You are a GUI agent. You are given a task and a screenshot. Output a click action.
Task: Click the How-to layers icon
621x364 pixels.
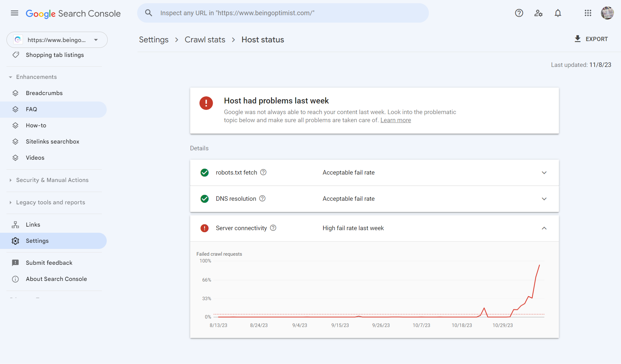pyautogui.click(x=16, y=125)
